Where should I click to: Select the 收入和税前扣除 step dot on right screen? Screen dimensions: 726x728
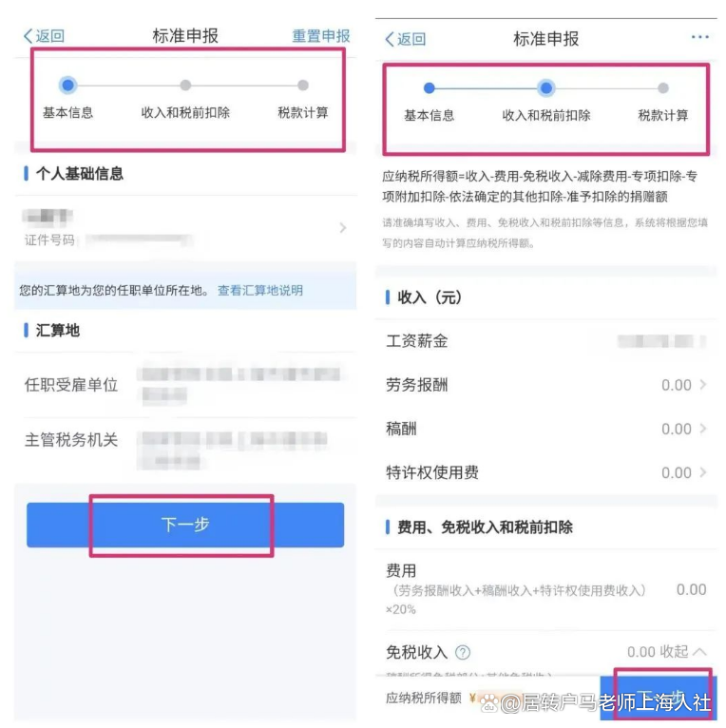coord(545,87)
